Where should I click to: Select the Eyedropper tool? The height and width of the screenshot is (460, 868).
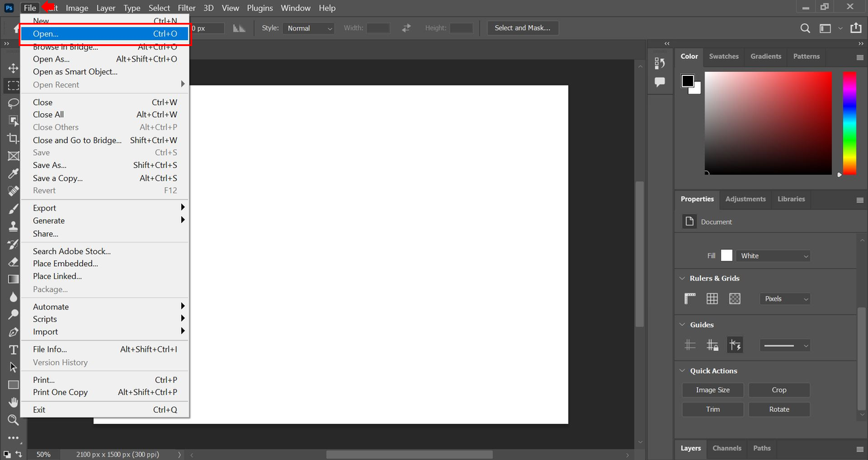point(13,173)
